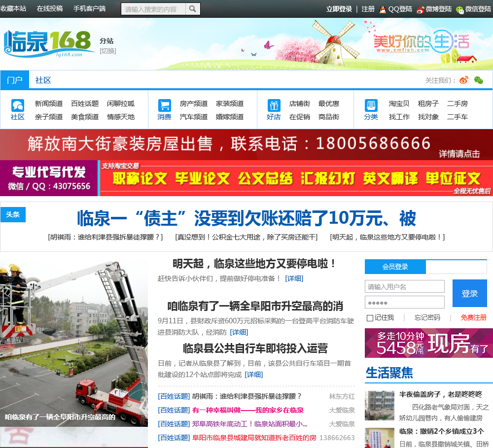Open 最优惠 link
Screen dimensions: 493x448
329,103
